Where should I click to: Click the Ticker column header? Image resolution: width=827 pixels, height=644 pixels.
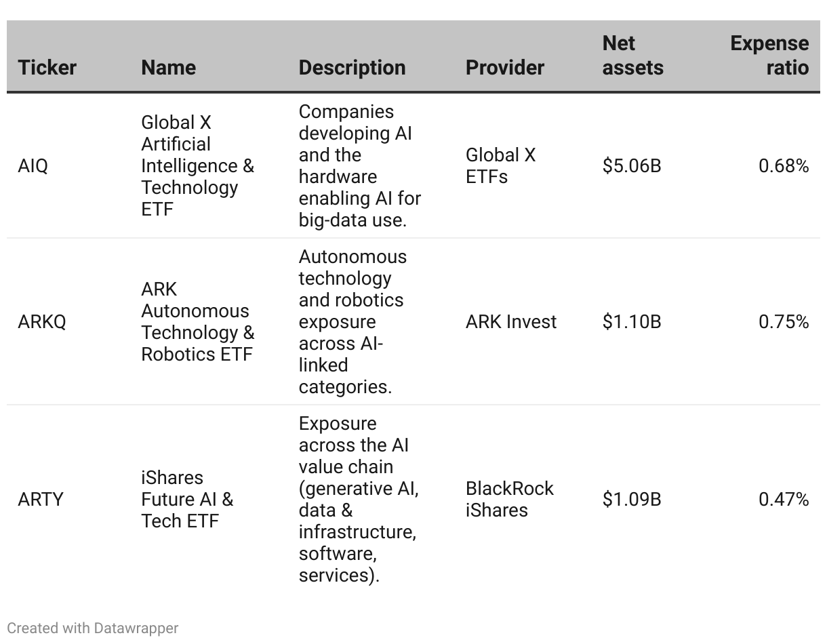(47, 67)
